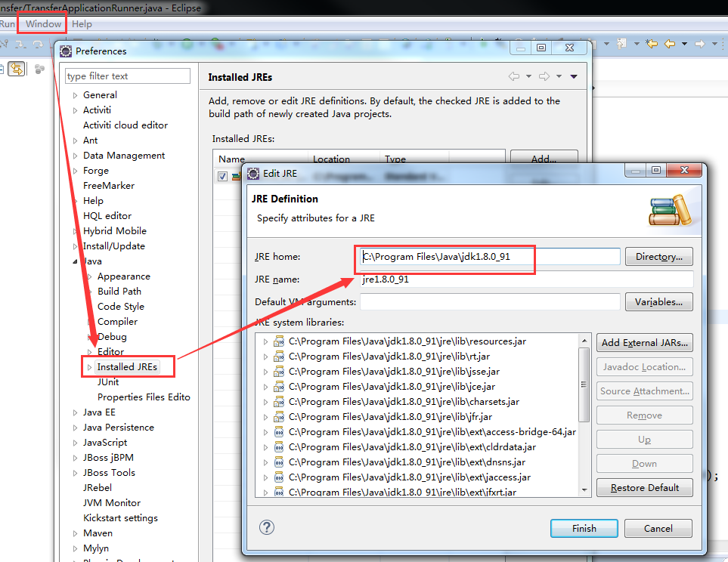
Task: Select the Compiler tree item
Action: 117,322
